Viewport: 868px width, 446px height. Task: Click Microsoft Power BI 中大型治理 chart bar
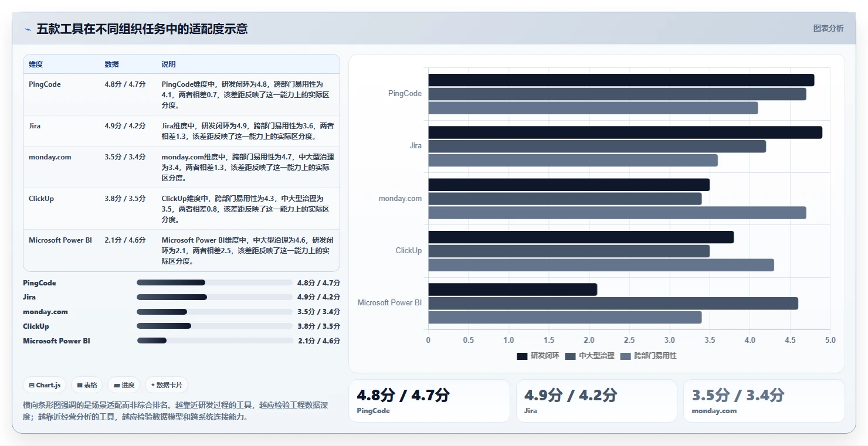click(x=613, y=303)
